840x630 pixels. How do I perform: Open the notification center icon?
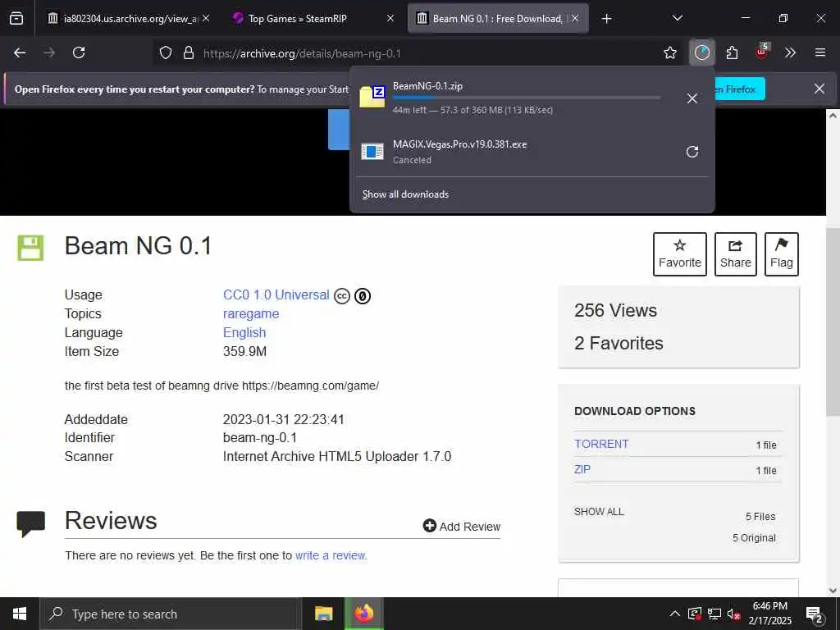coord(815,614)
